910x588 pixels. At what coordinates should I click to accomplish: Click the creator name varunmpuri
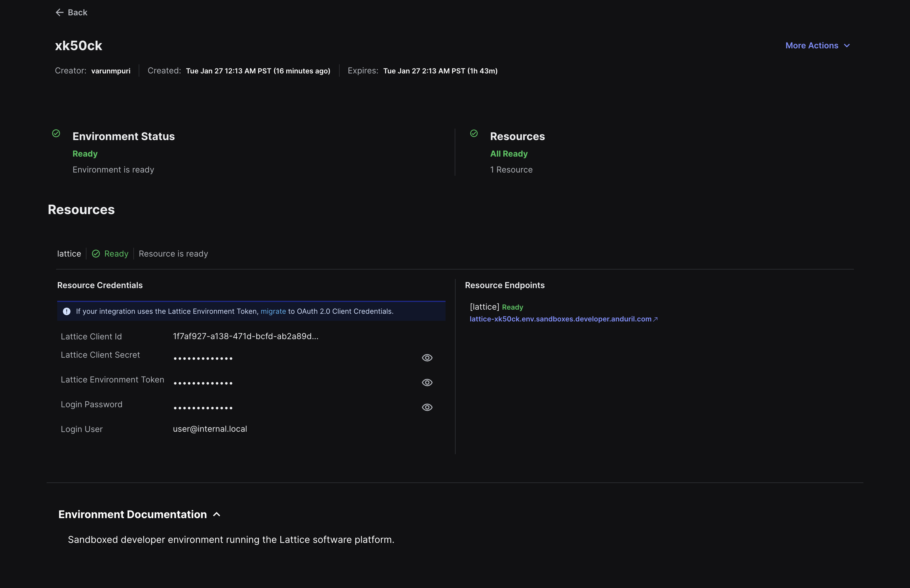coord(111,71)
